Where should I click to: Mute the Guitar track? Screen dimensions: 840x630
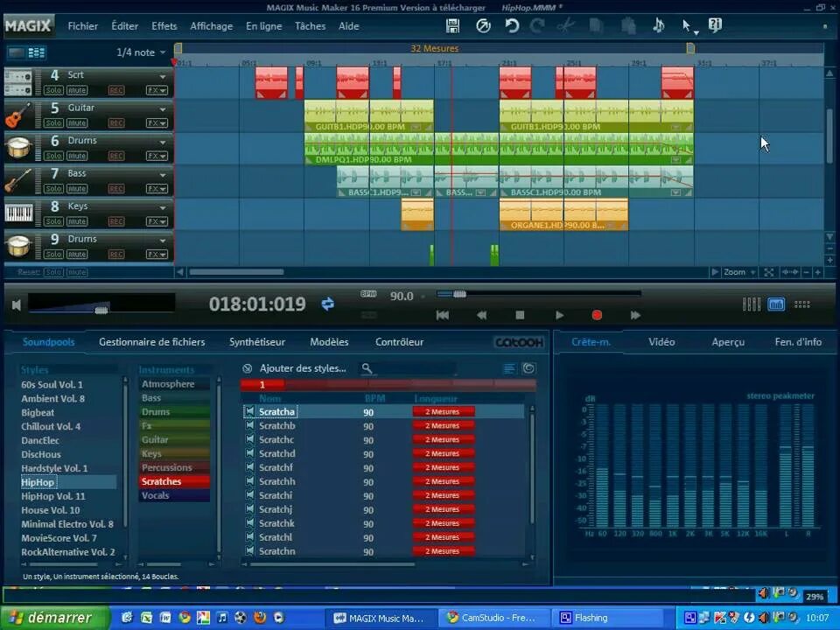point(77,123)
